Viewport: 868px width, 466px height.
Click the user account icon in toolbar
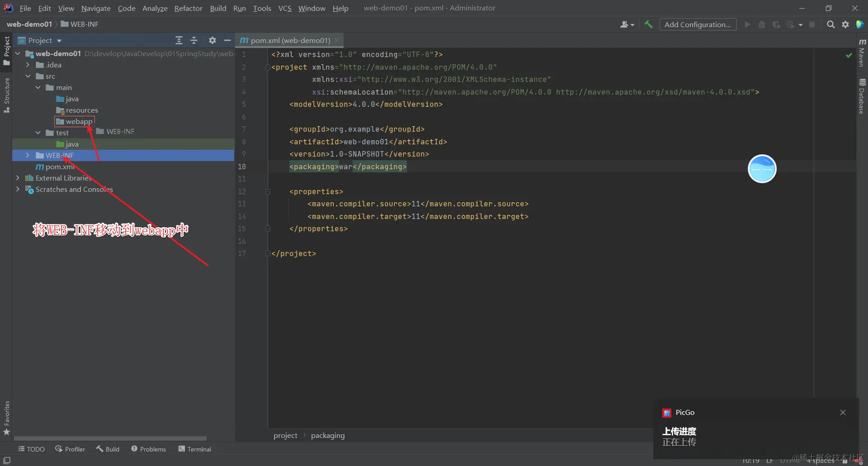coord(627,24)
